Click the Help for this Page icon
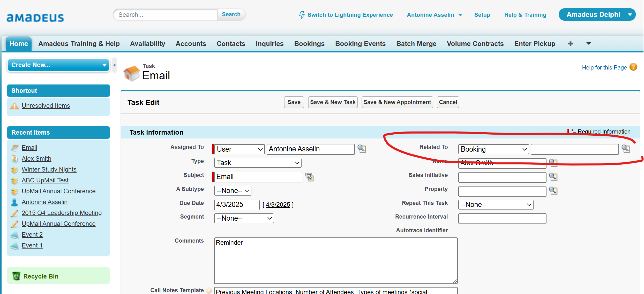The image size is (644, 294). pyautogui.click(x=633, y=67)
